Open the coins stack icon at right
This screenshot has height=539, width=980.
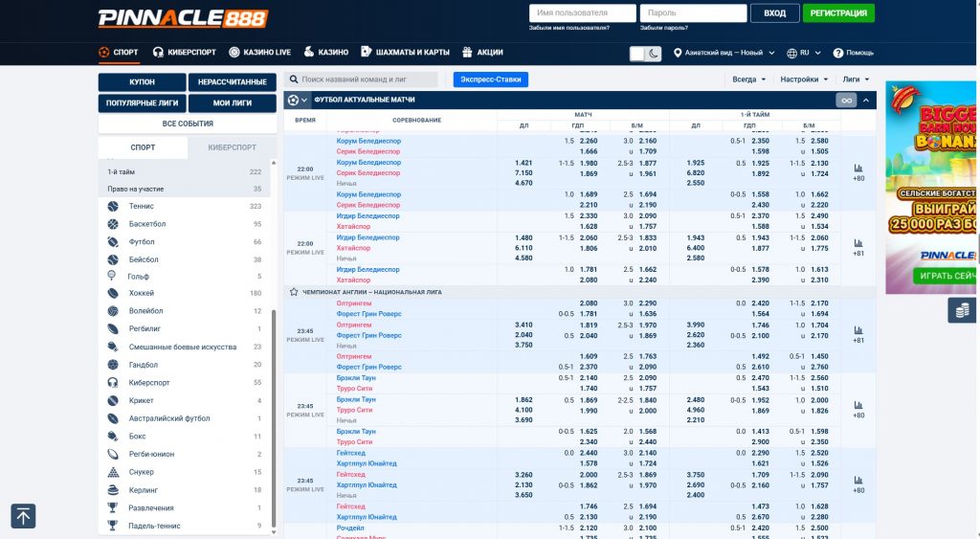[x=963, y=309]
